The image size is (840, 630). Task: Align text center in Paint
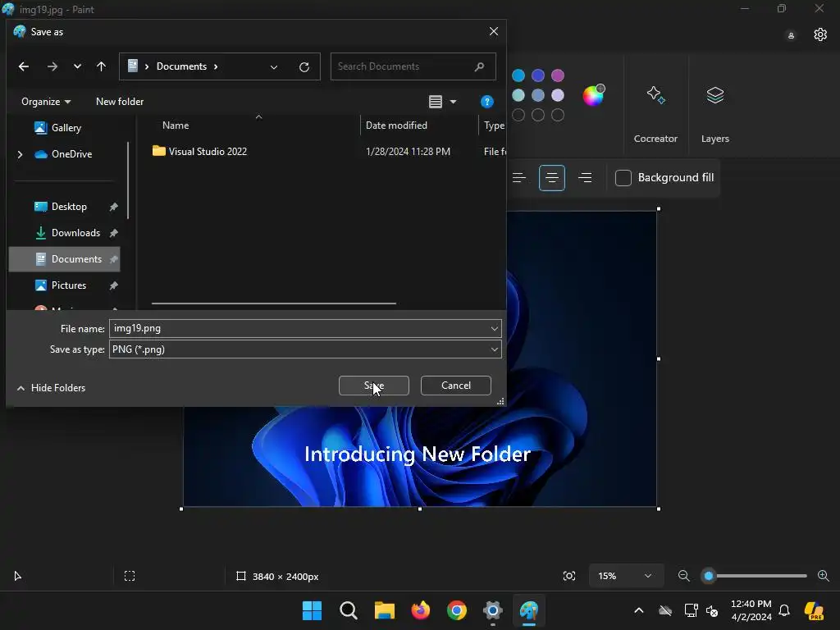552,178
